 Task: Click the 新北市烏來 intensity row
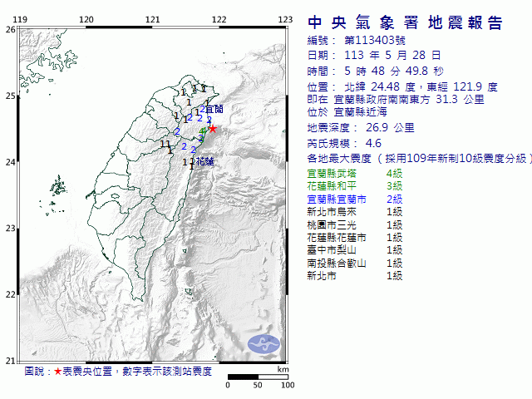click(355, 212)
